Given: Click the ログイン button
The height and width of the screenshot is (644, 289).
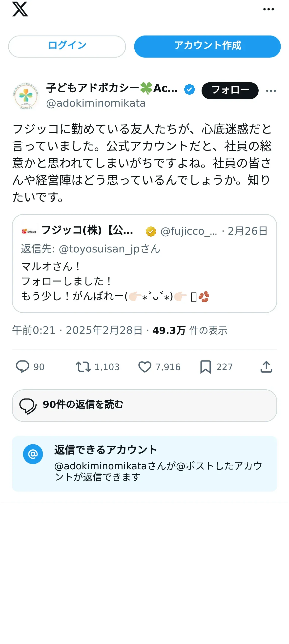Looking at the screenshot, I should point(67,46).
